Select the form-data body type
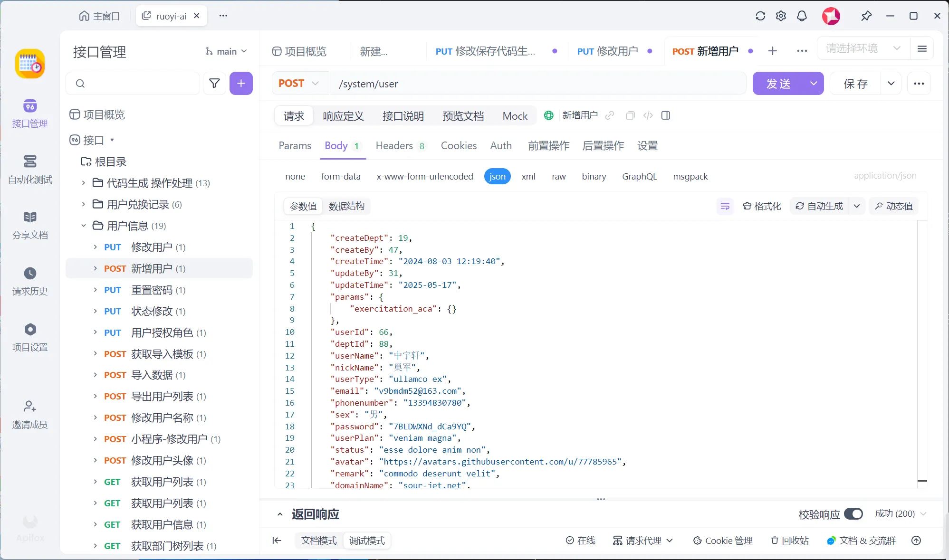Viewport: 949px width, 560px height. 340,177
